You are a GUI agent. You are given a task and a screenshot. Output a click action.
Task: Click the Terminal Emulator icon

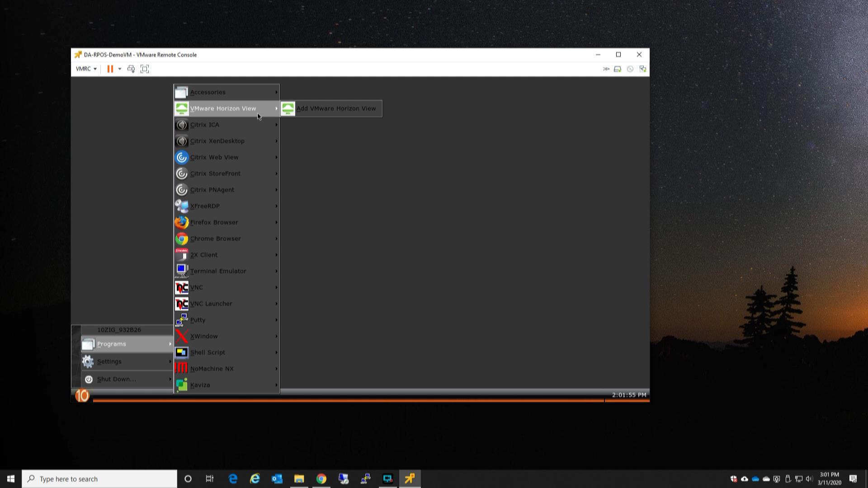coord(182,271)
